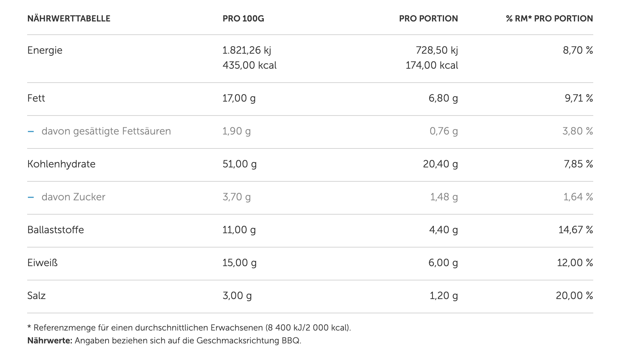Image resolution: width=644 pixels, height=362 pixels.
Task: Click the 20,00 % salt reference value
Action: 574,296
